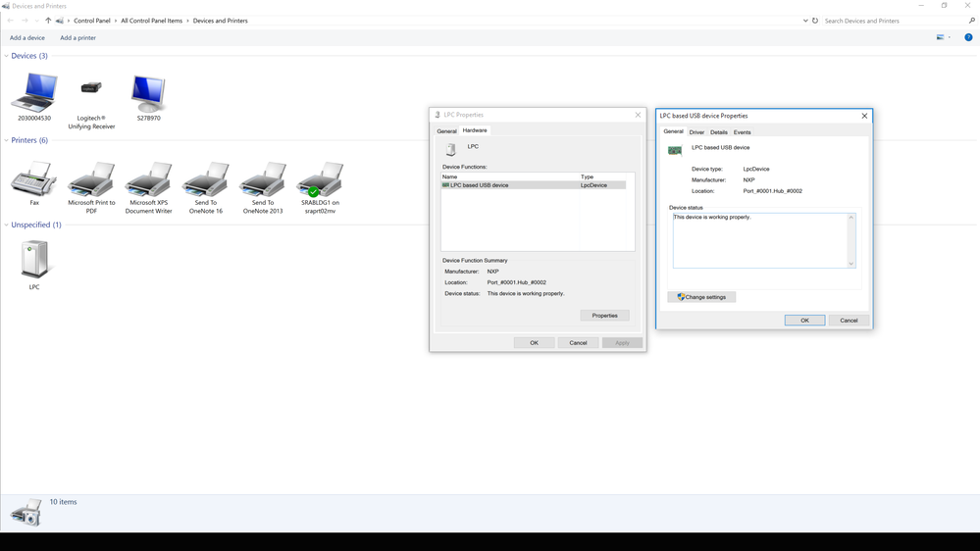Click Devices and Printers breadcrumb

(x=220, y=21)
